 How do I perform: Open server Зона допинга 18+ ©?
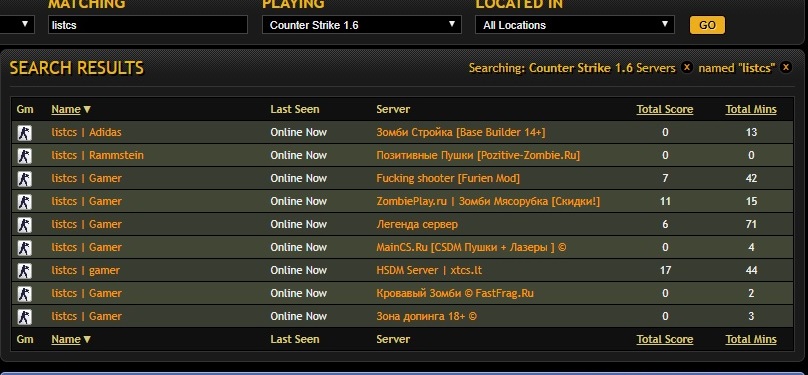coord(427,316)
